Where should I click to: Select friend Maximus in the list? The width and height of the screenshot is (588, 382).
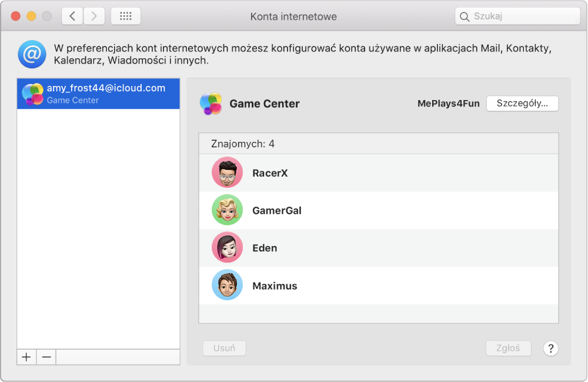pos(379,285)
